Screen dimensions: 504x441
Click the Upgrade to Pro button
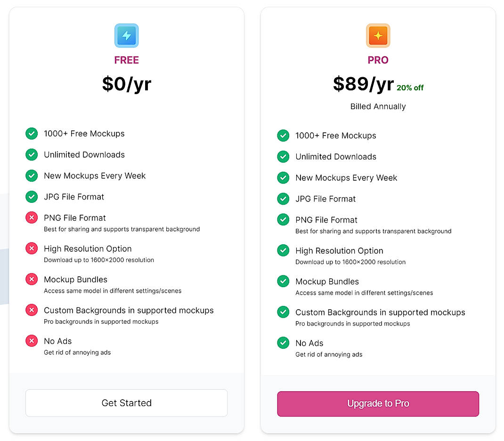point(378,403)
